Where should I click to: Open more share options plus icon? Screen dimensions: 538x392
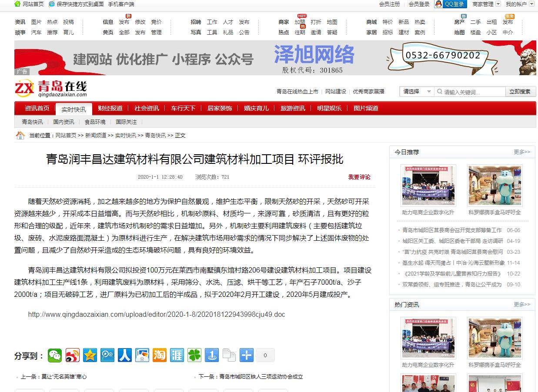click(247, 355)
